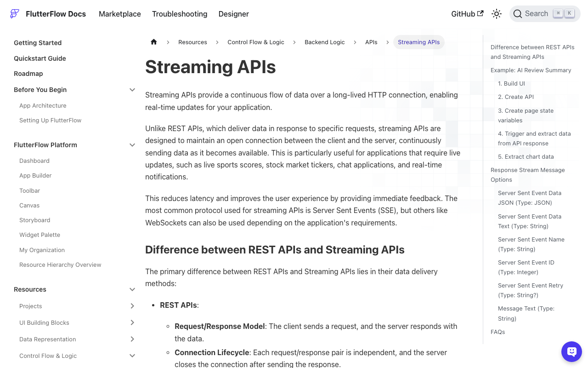Jump to Message Text (Type: String)
Image resolution: width=588 pixels, height=368 pixels.
click(x=526, y=313)
